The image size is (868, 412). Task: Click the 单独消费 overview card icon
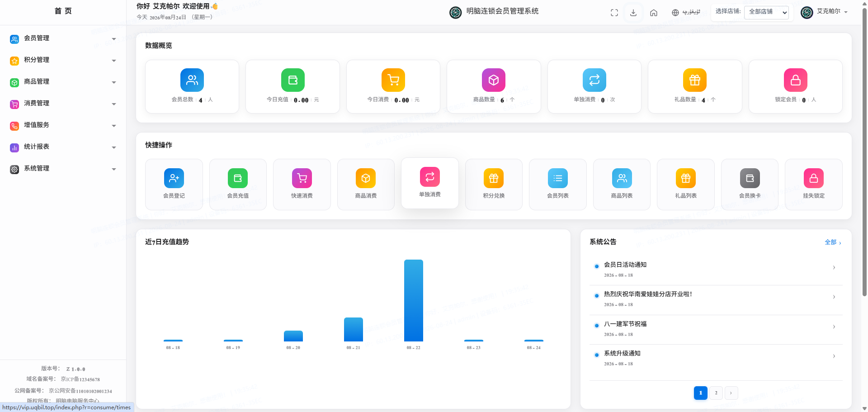point(594,80)
